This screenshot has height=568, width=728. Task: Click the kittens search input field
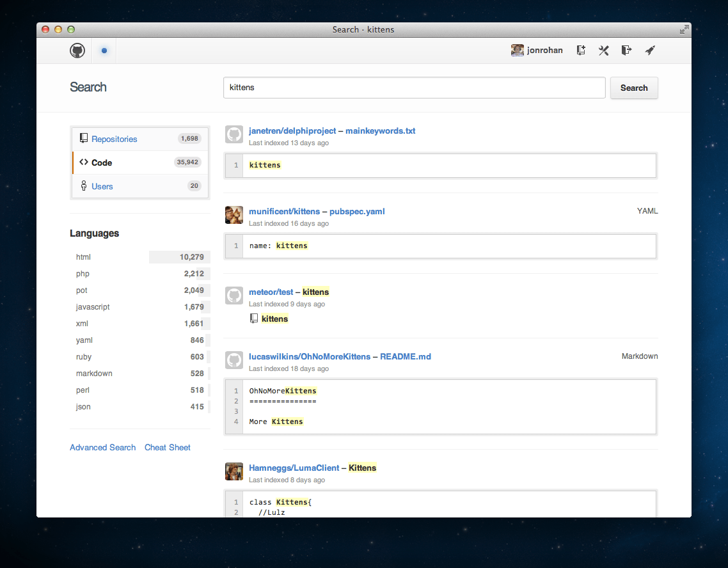[x=414, y=88]
